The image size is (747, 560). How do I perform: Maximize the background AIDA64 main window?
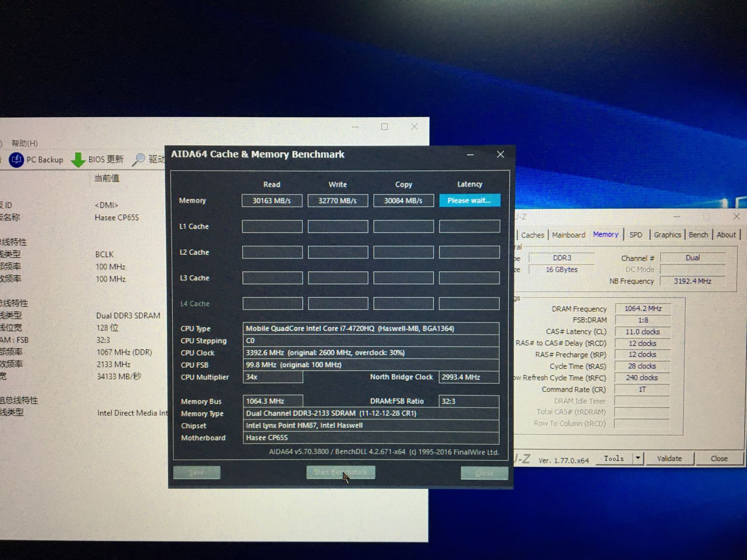tap(384, 126)
